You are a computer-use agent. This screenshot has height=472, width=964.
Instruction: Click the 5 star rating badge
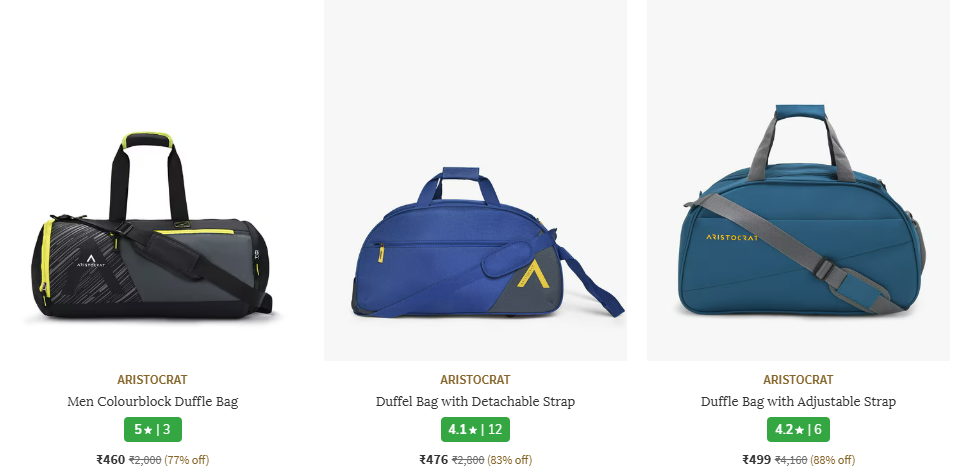(152, 430)
